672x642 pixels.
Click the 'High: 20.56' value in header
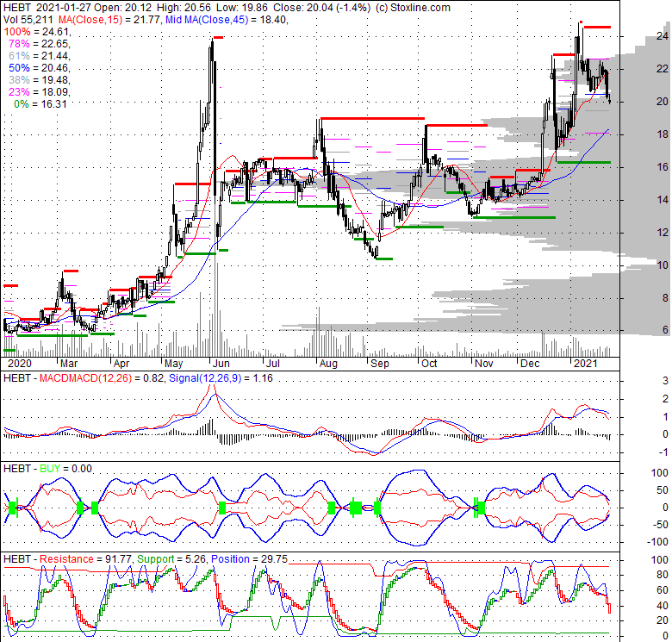[184, 8]
